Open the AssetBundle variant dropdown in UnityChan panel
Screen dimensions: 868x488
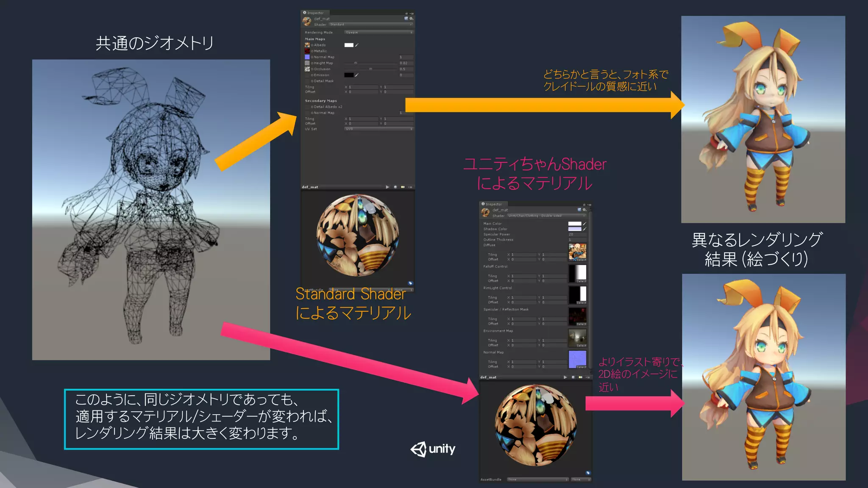tap(581, 480)
